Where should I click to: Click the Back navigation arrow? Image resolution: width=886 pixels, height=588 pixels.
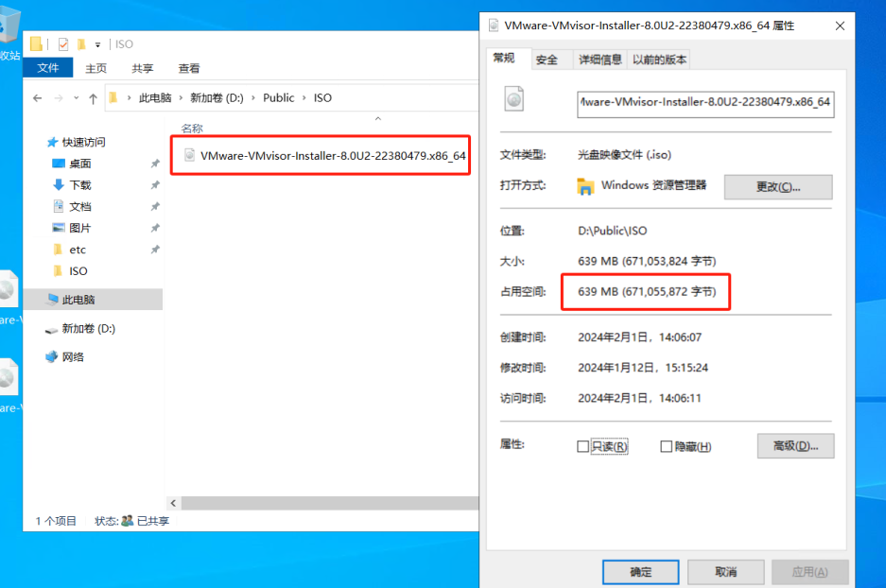coord(37,98)
